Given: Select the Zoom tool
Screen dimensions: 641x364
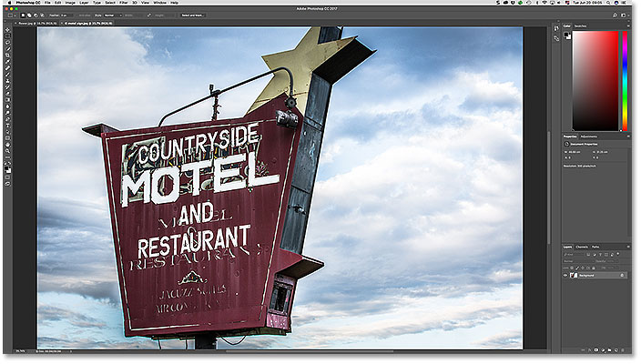Looking at the screenshot, I should point(8,151).
